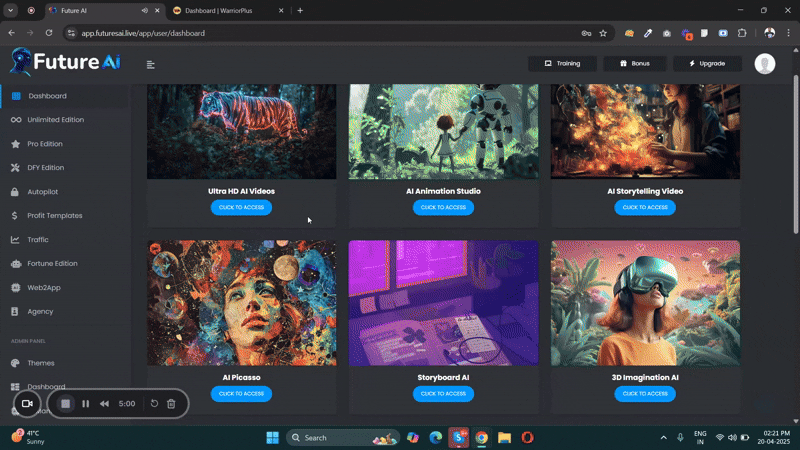This screenshot has height=450, width=800.
Task: Pause the screen recording
Action: 86,404
